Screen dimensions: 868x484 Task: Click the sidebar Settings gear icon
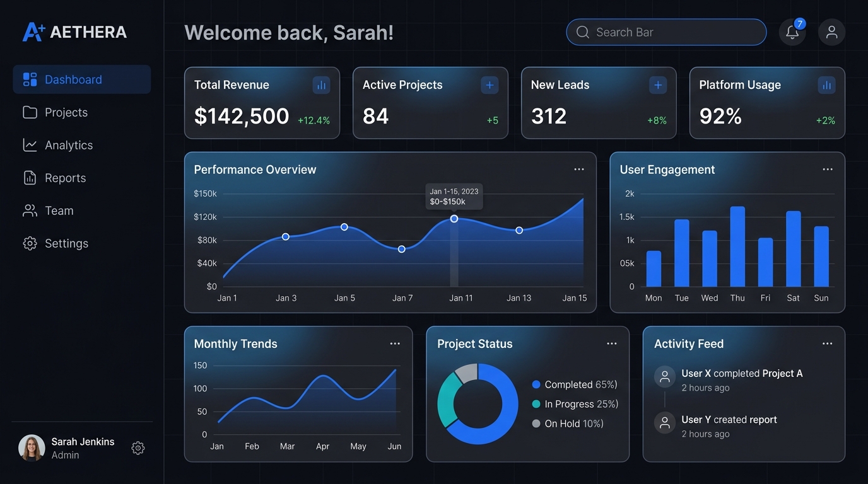[30, 243]
